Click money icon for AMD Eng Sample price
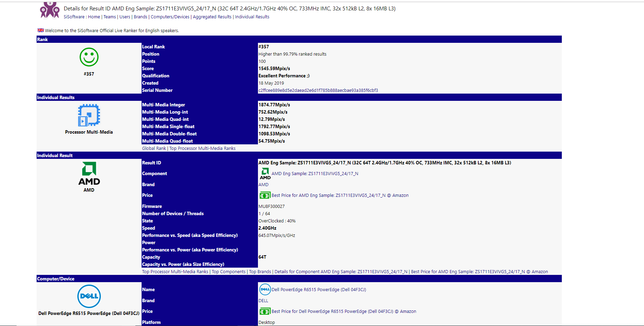The image size is (644, 326). (x=265, y=195)
